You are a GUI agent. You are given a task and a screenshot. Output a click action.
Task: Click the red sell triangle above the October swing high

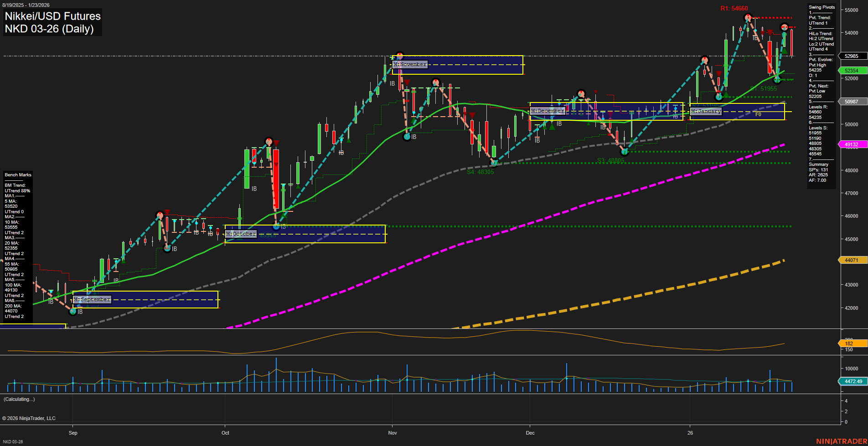coord(275,143)
